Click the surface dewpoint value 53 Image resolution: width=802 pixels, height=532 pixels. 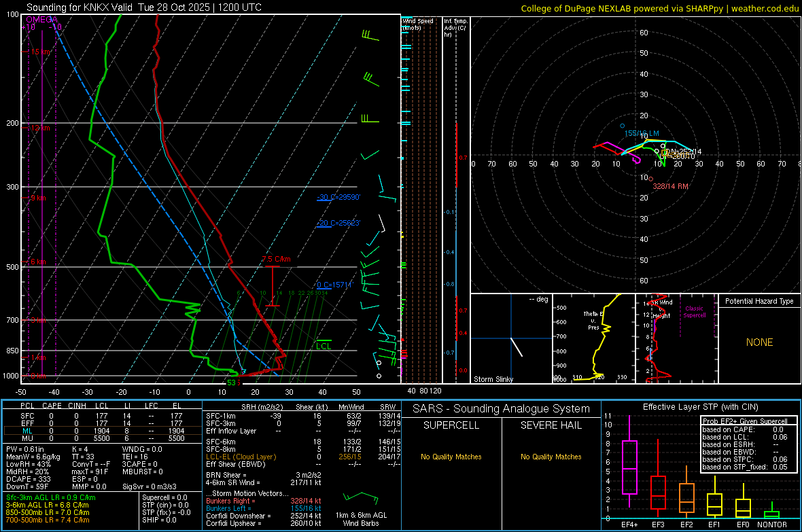click(x=231, y=383)
